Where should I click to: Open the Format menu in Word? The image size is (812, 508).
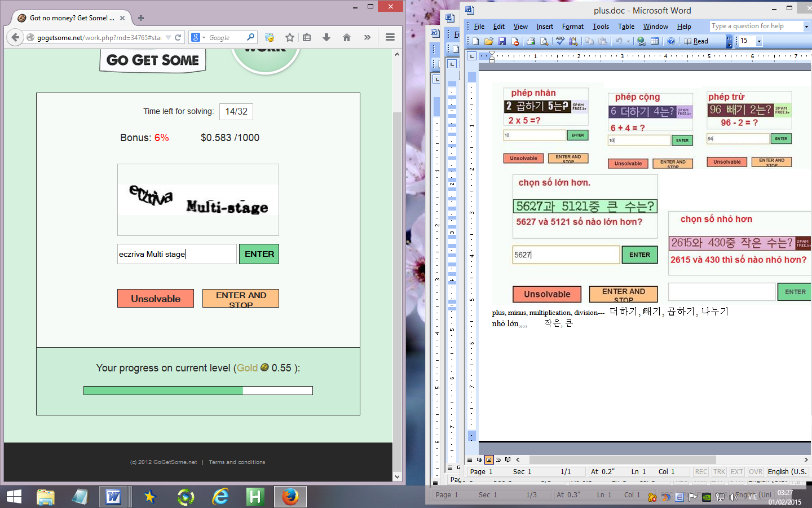point(572,27)
